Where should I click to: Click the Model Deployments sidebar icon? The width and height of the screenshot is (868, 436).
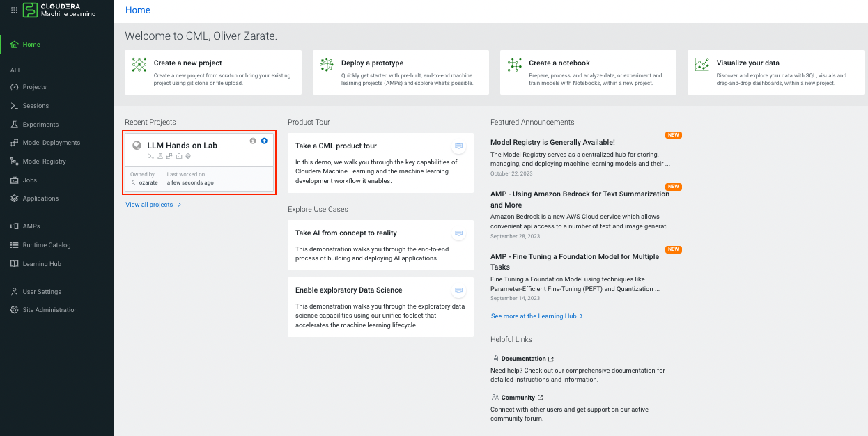click(15, 143)
